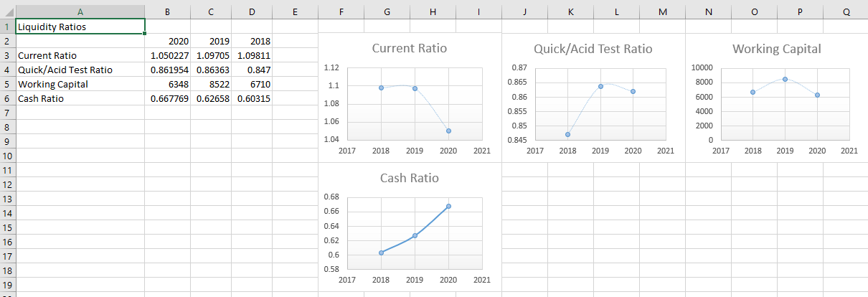This screenshot has height=297, width=868.
Task: Select cell with value 1.09811
Action: 252,55
